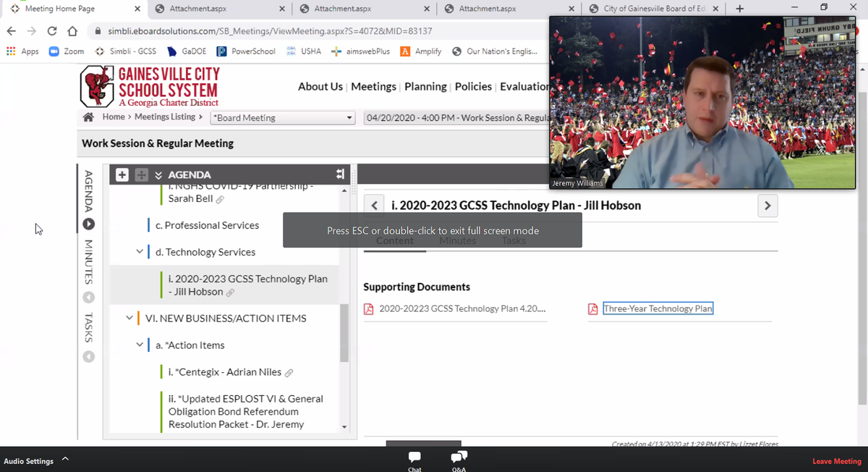Click the Gainesville City School System logo

tap(150, 86)
